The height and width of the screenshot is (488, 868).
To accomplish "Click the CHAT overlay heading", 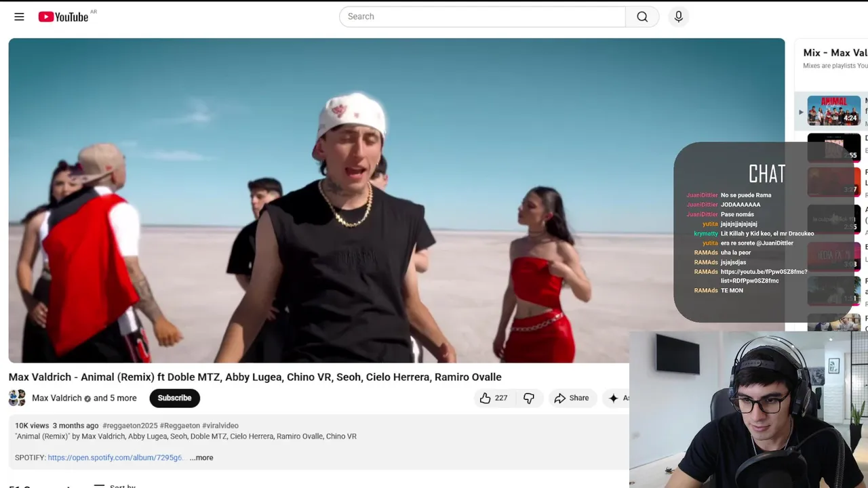I will (767, 174).
